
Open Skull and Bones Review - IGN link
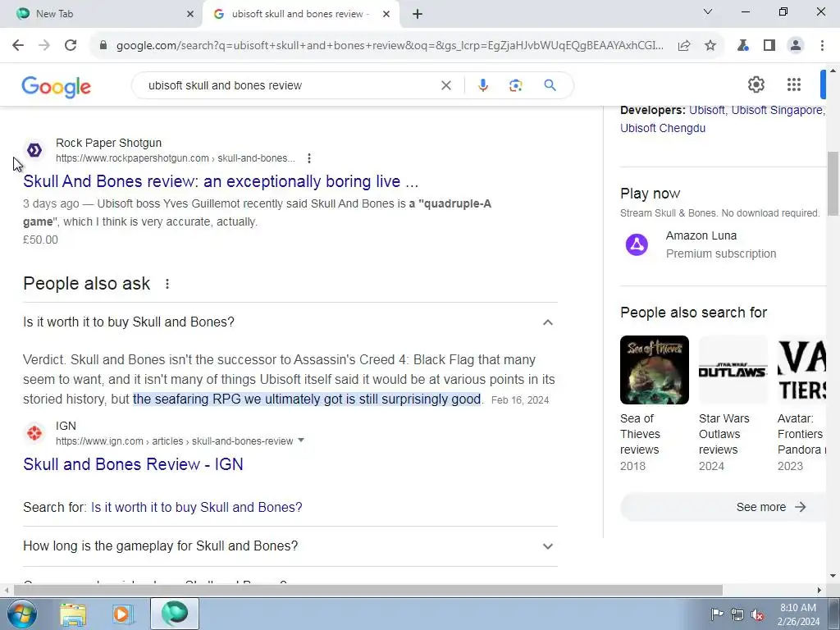[133, 464]
